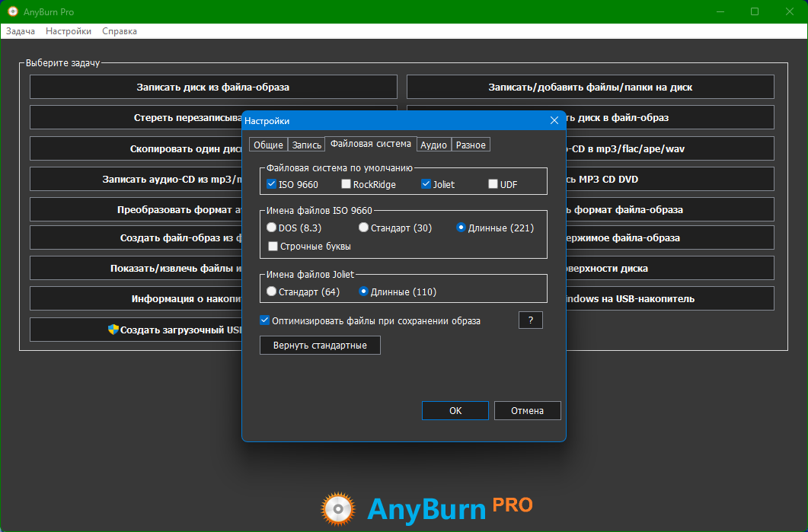
Task: Open the Задача menu
Action: tap(21, 31)
